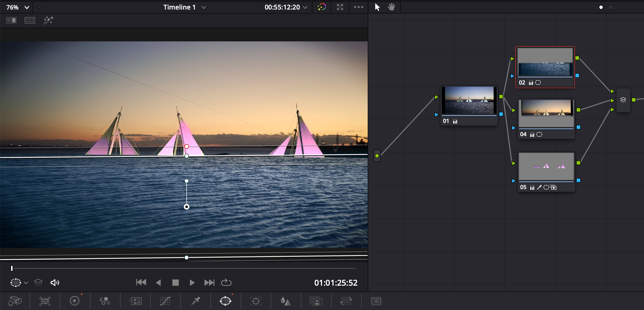
Task: Open the Tracker palette
Action: tap(256, 301)
